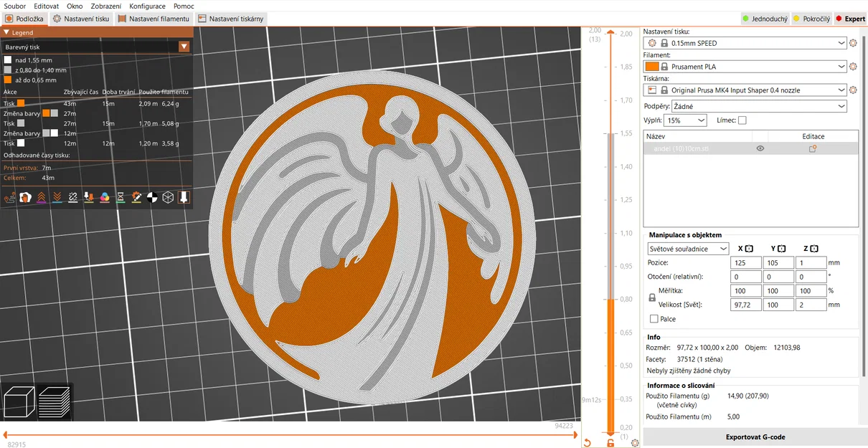Click reset icon next to X column header

tap(749, 249)
